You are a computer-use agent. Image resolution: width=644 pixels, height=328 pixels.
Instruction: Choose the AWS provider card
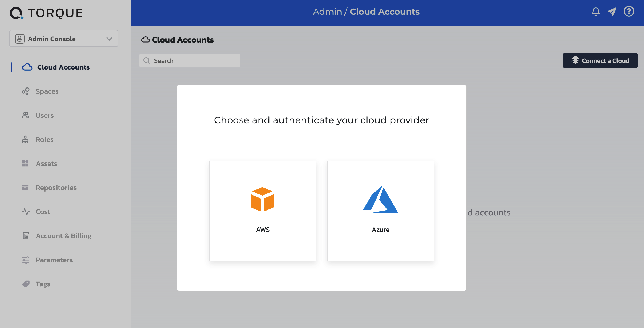[x=263, y=211]
